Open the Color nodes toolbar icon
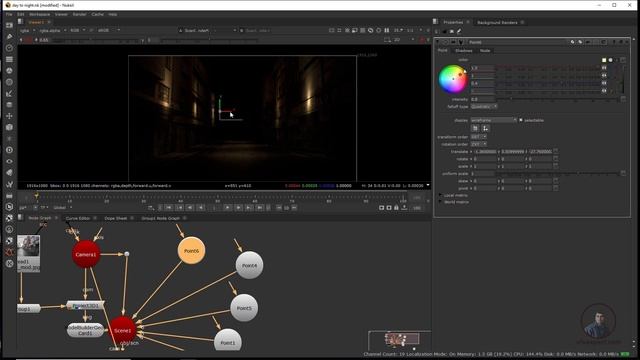Viewport: 640px width, 360px height. point(9,71)
